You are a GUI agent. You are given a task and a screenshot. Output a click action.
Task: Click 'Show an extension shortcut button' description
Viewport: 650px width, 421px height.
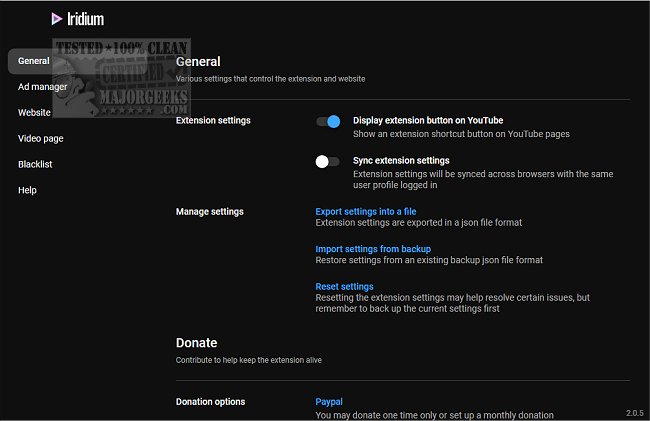[x=461, y=134]
